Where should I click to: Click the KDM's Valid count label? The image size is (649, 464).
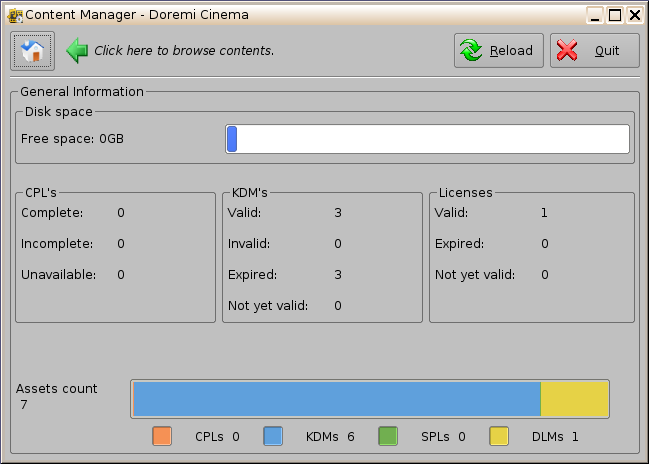pos(338,213)
